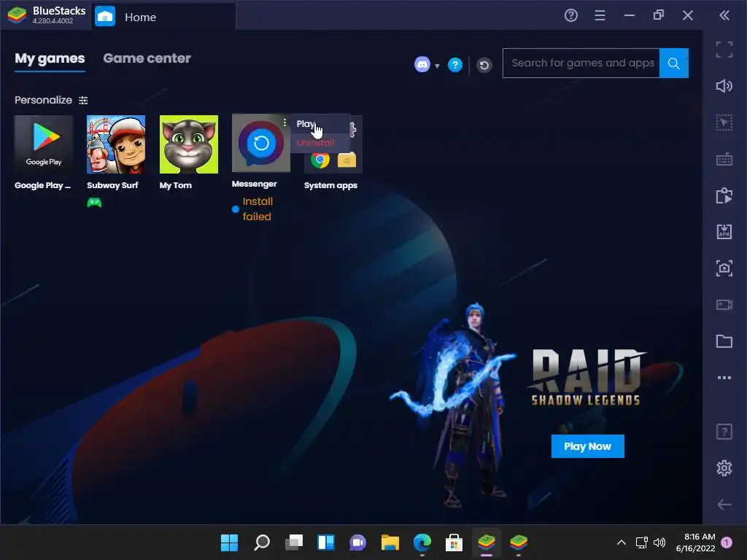
Task: Switch to the My games tab
Action: (50, 58)
